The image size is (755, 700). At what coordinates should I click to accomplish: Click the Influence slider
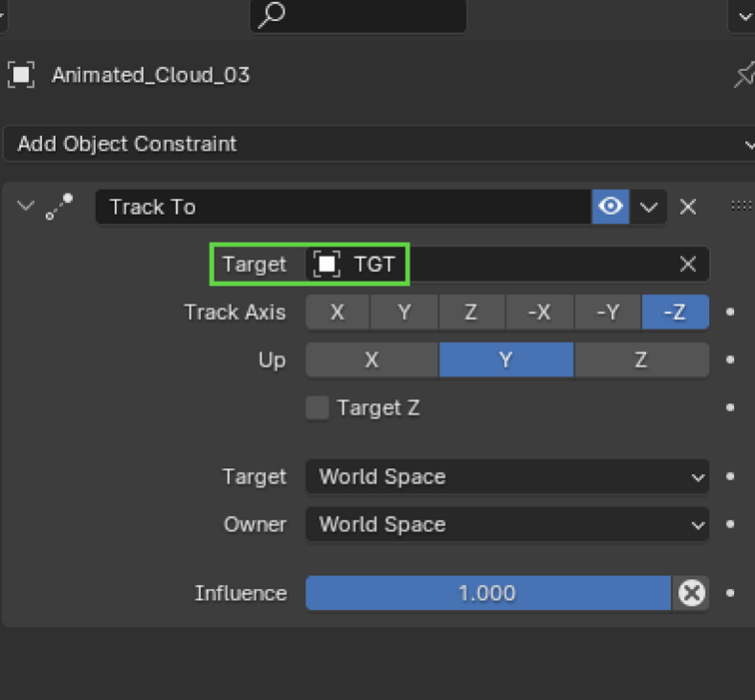pos(488,593)
